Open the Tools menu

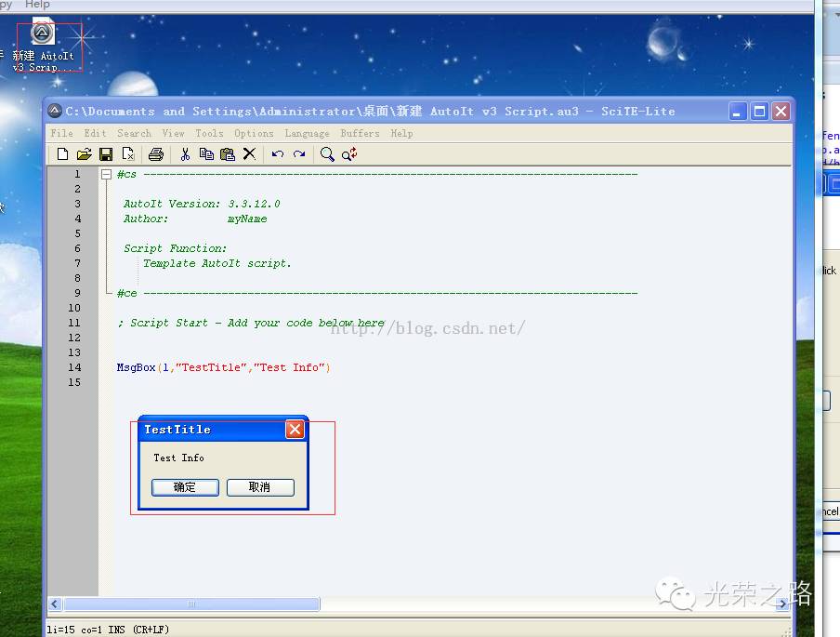click(209, 133)
